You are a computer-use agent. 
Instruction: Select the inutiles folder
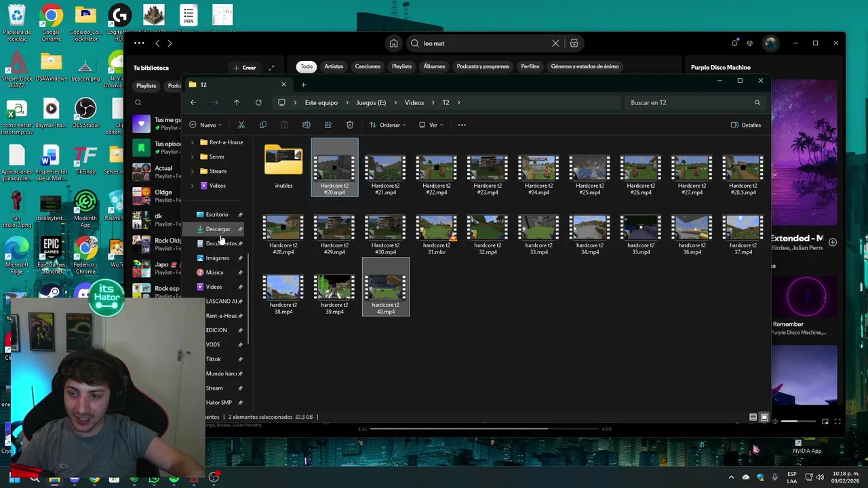(283, 167)
